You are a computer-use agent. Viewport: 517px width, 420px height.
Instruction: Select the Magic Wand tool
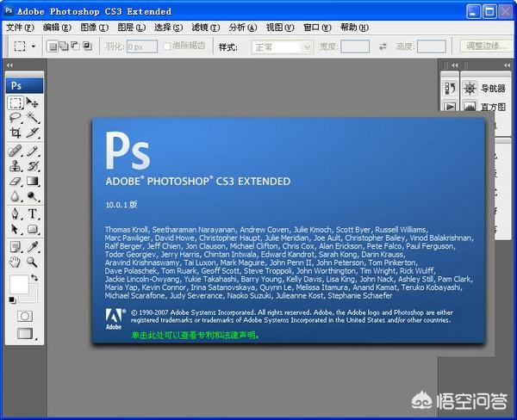(x=33, y=118)
